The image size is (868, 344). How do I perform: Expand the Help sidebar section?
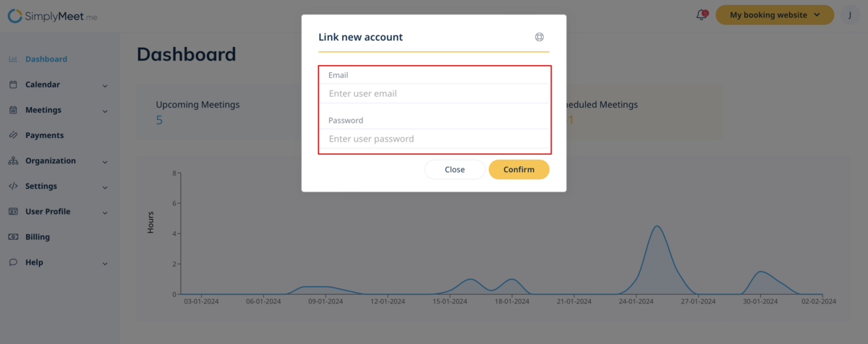tap(105, 263)
